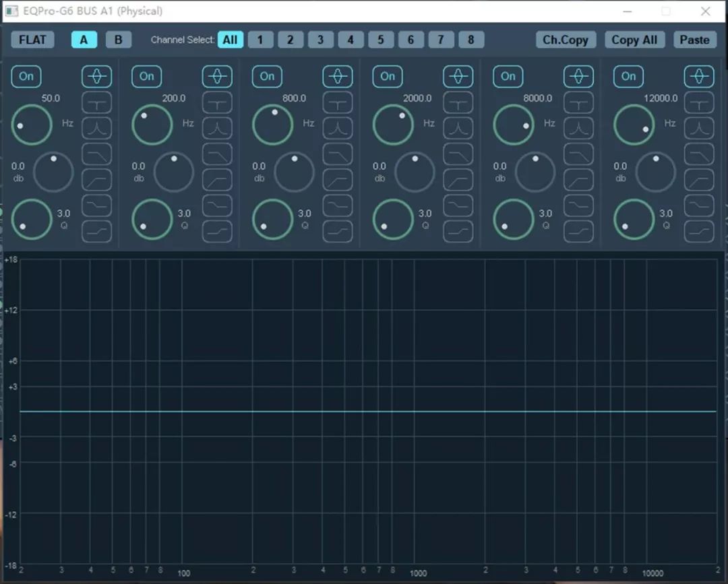Click the 200 Hz band frequency knob
This screenshot has height=584, width=728.
tap(152, 125)
